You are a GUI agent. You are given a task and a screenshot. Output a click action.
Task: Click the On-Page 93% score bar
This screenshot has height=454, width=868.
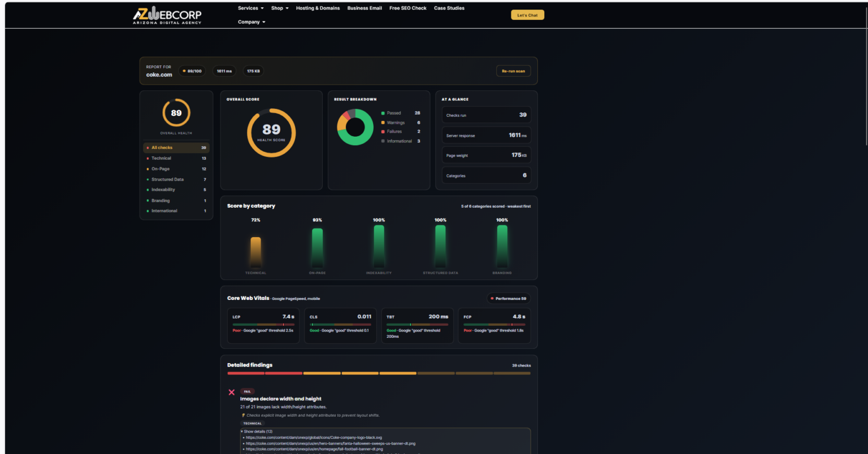[317, 248]
